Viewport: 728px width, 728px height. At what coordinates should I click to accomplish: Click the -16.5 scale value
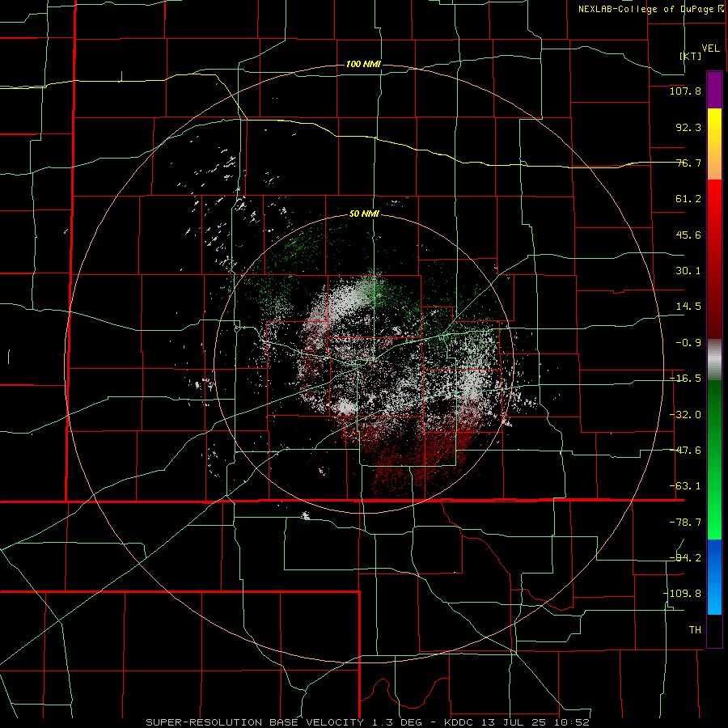[685, 379]
